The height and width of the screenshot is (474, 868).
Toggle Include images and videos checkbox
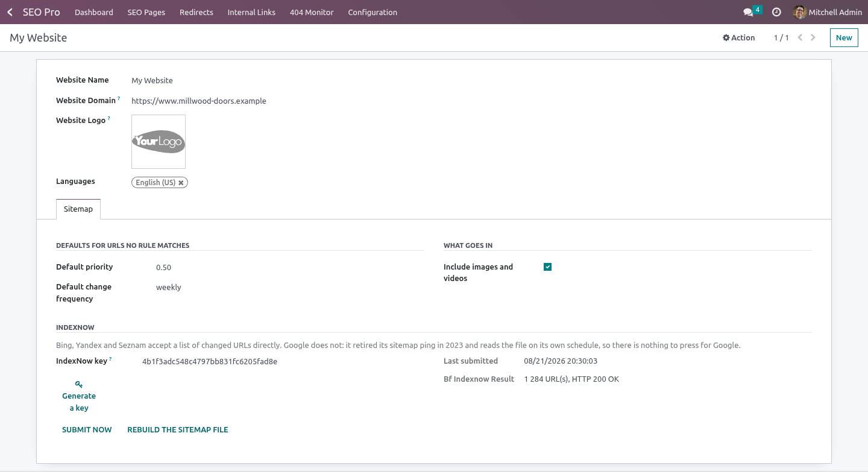coord(547,267)
